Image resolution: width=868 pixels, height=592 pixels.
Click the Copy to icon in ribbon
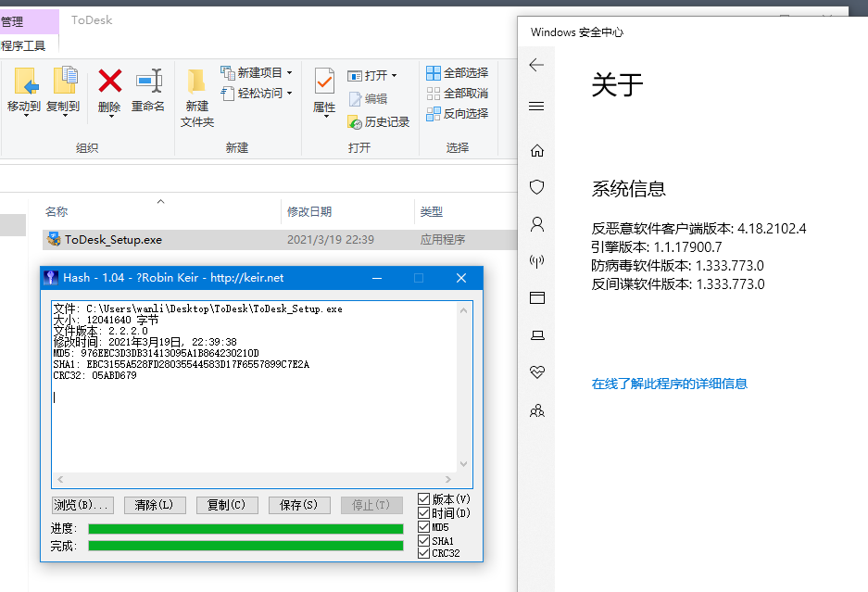pos(64,82)
